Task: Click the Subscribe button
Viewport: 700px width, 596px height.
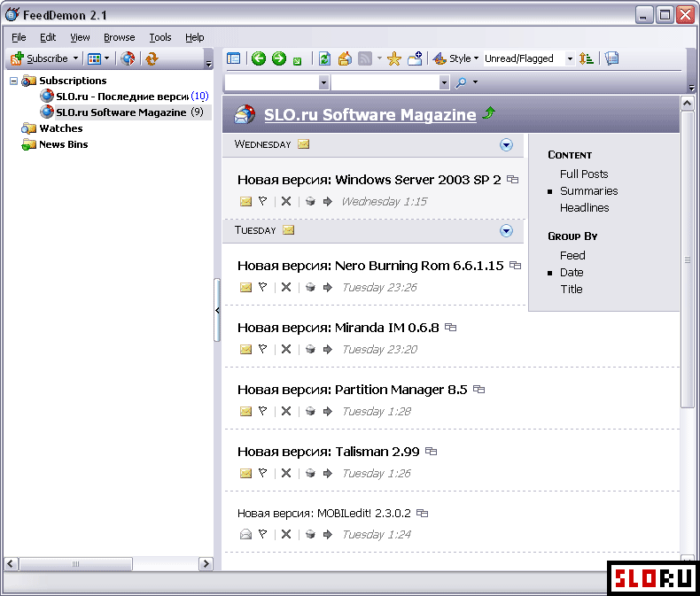Action: click(x=39, y=58)
